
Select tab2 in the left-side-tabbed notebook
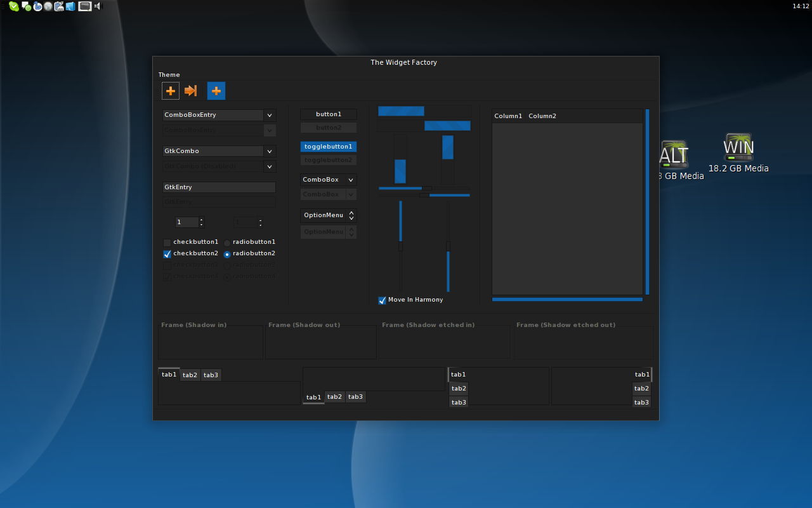459,389
